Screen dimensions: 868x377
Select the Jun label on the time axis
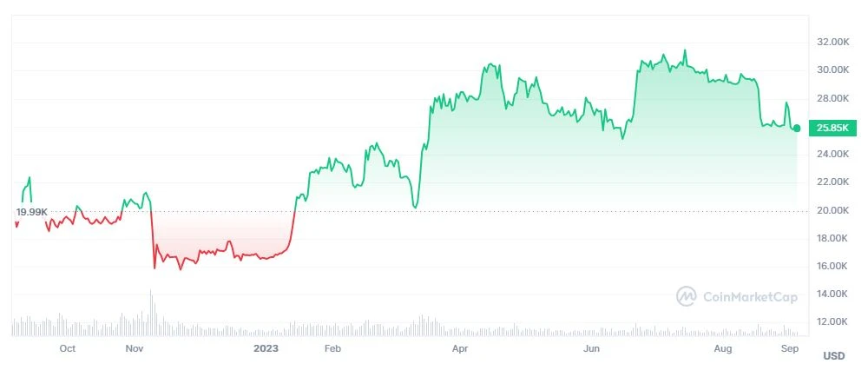[592, 348]
